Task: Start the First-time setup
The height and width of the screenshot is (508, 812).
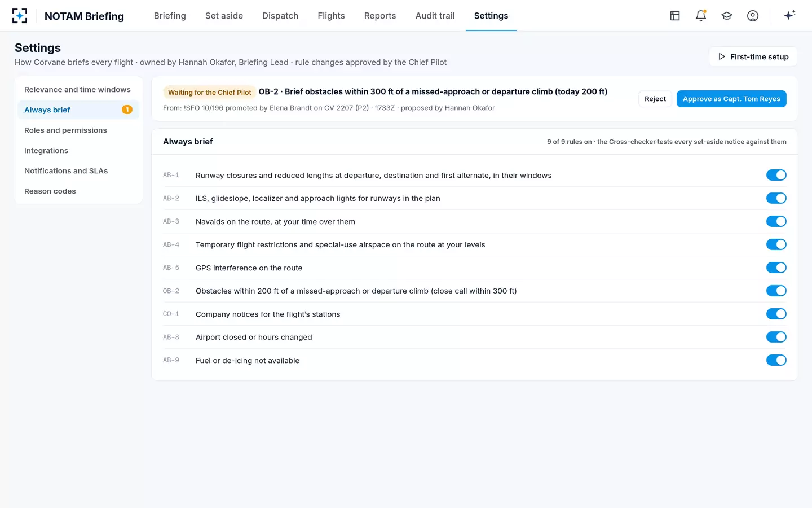Action: click(x=753, y=56)
